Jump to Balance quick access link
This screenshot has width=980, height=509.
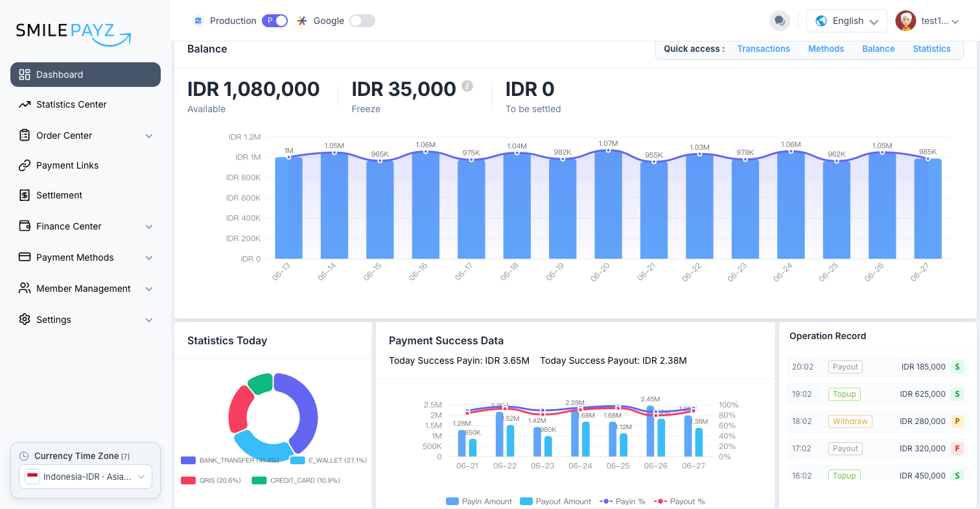[878, 49]
